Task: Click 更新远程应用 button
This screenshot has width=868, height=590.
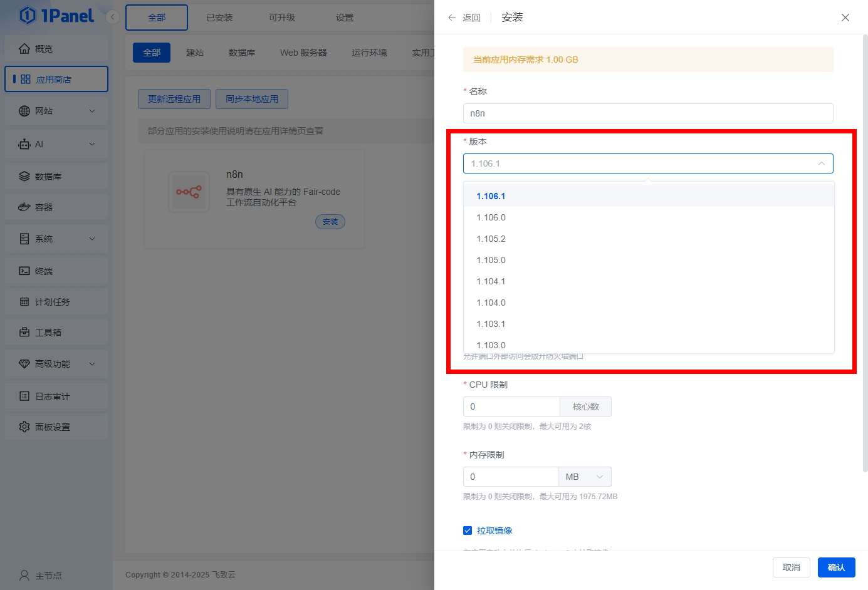Action: (174, 99)
